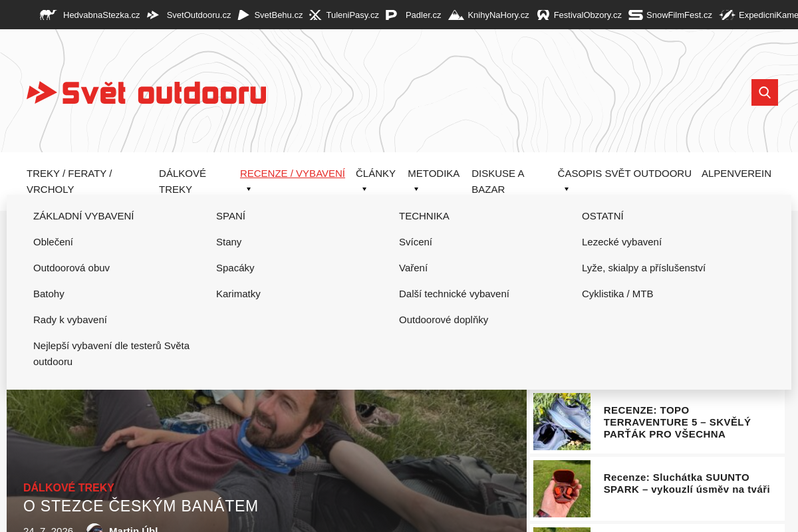Viewport: 798px width, 532px height.
Task: Click the FestivalObzory icon
Action: tap(543, 15)
